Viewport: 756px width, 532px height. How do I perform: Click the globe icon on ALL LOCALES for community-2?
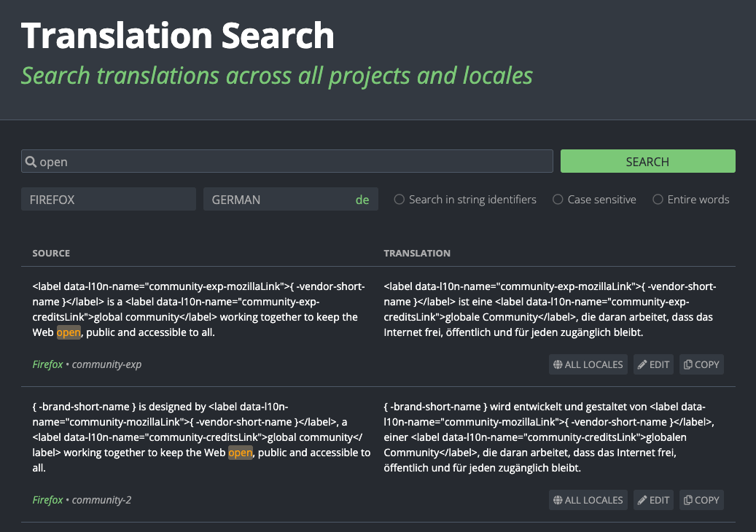tap(558, 500)
